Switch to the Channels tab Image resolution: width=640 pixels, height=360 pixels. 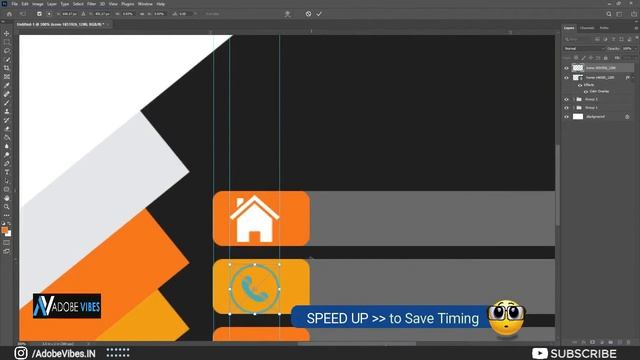[x=587, y=28]
